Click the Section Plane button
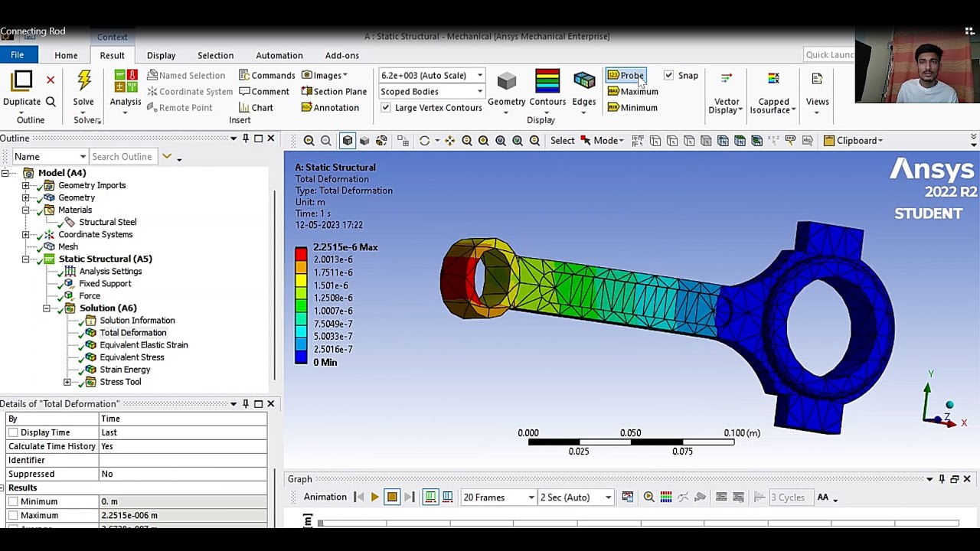 click(x=334, y=91)
